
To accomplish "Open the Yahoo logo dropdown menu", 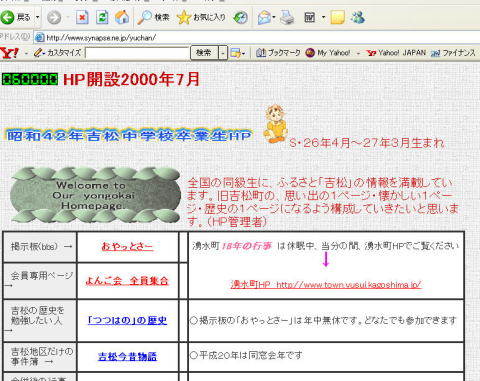I will point(26,53).
